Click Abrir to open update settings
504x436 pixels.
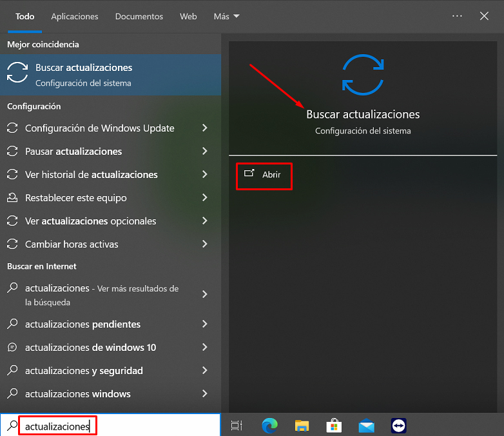tap(264, 174)
